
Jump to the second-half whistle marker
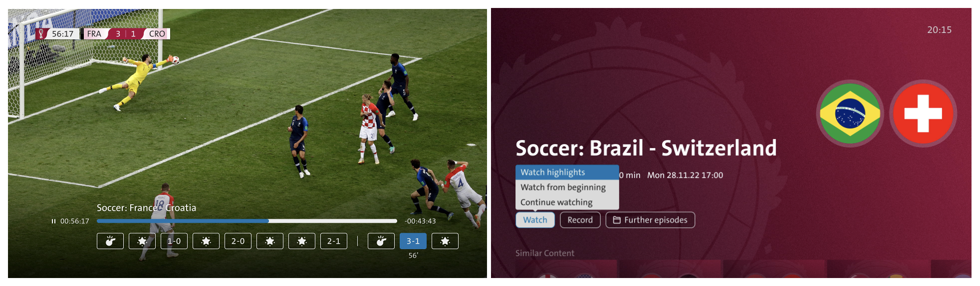tap(381, 241)
